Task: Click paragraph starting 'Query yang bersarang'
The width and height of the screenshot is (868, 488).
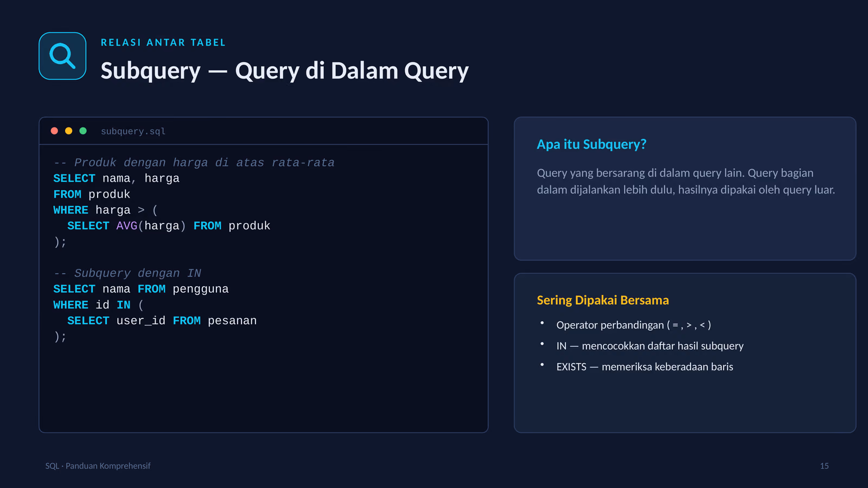Action: (x=686, y=181)
